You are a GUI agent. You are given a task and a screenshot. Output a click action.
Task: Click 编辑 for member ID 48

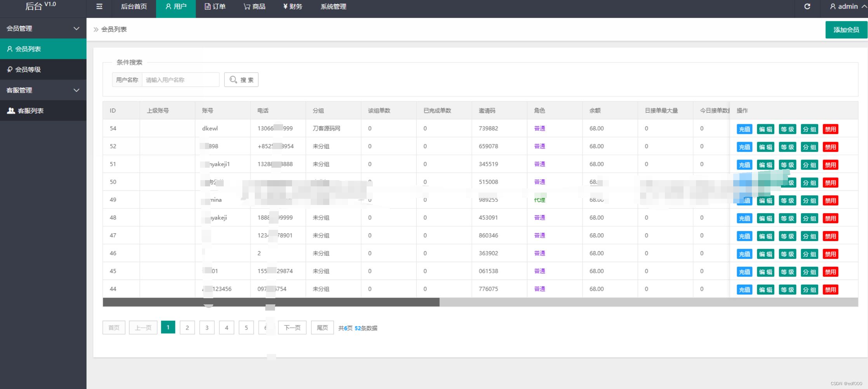click(765, 219)
